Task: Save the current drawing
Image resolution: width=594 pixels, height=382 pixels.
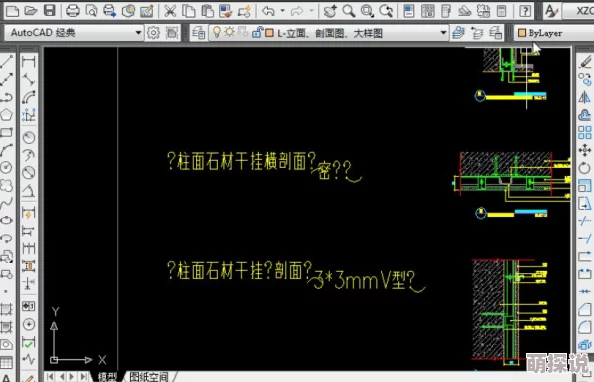Action: click(50, 11)
